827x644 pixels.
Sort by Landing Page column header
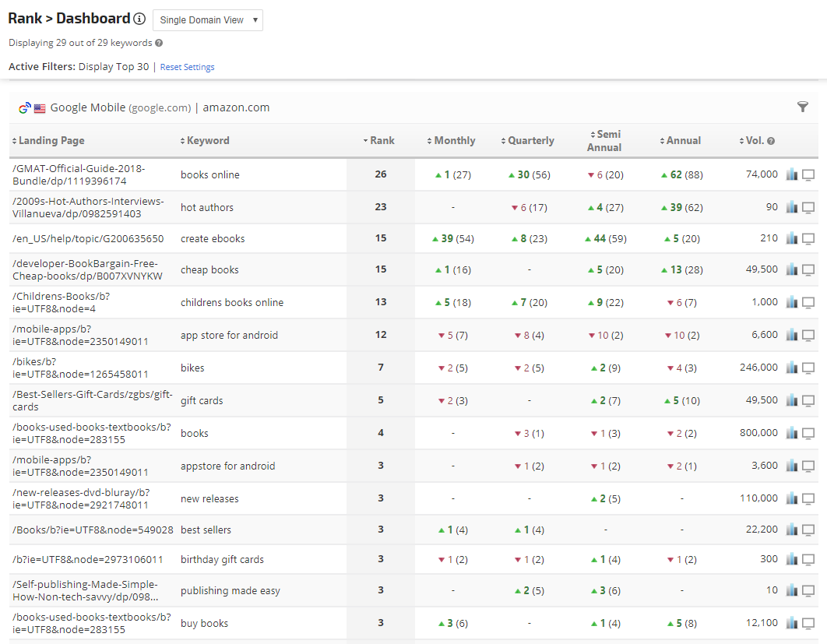pyautogui.click(x=49, y=141)
